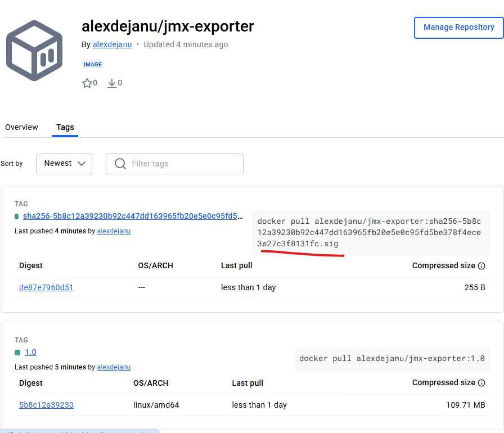Click 'less than 1 day' in the 5b8c12a39230 row
Screen dimensions: 504x433
click(259, 405)
